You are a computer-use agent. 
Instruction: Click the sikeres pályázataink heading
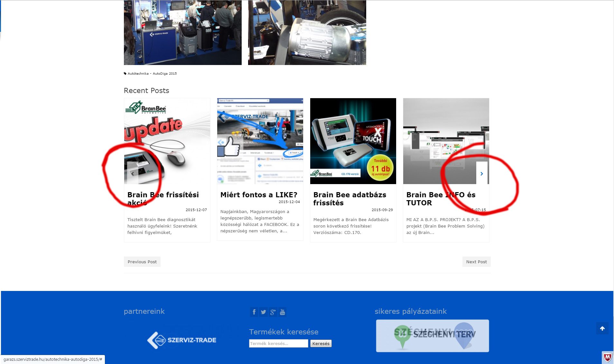click(x=411, y=311)
